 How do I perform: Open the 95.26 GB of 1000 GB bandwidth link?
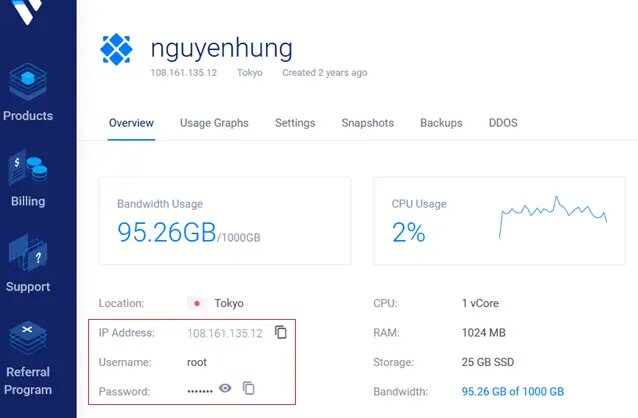coord(513,392)
